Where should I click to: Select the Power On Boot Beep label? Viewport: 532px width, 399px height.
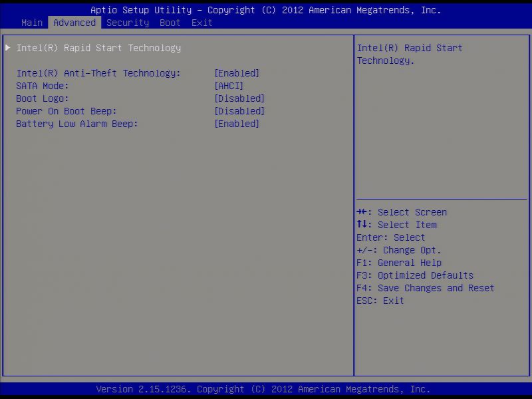[x=66, y=111]
